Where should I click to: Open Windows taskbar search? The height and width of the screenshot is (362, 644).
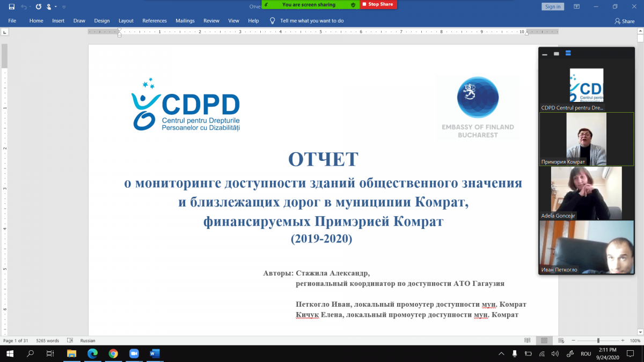coord(31,353)
